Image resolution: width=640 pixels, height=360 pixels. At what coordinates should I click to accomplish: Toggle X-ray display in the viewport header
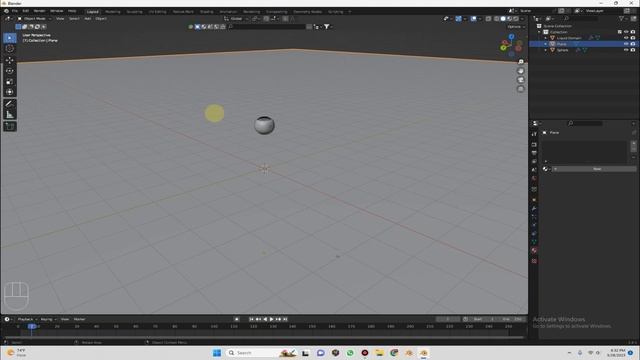(x=489, y=19)
